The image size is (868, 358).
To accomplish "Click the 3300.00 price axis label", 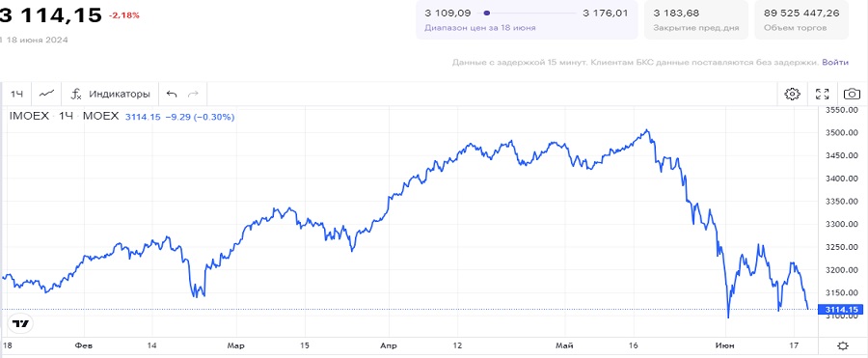I will point(841,225).
